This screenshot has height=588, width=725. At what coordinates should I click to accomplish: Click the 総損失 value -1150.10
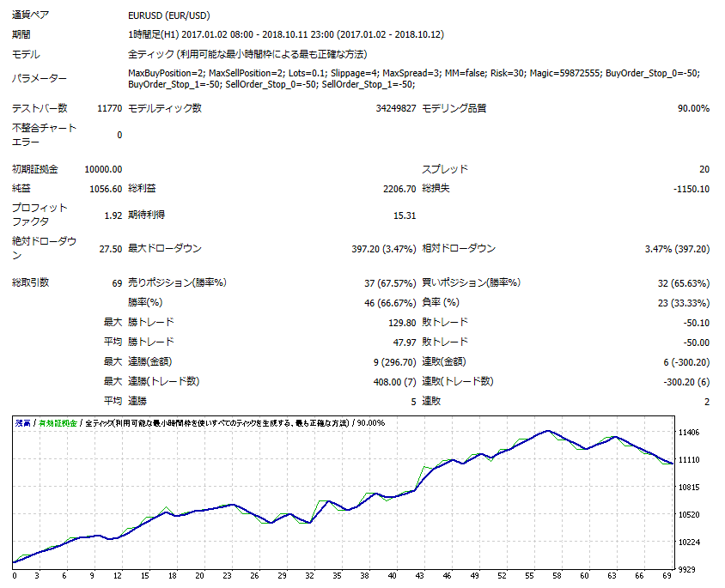point(691,188)
